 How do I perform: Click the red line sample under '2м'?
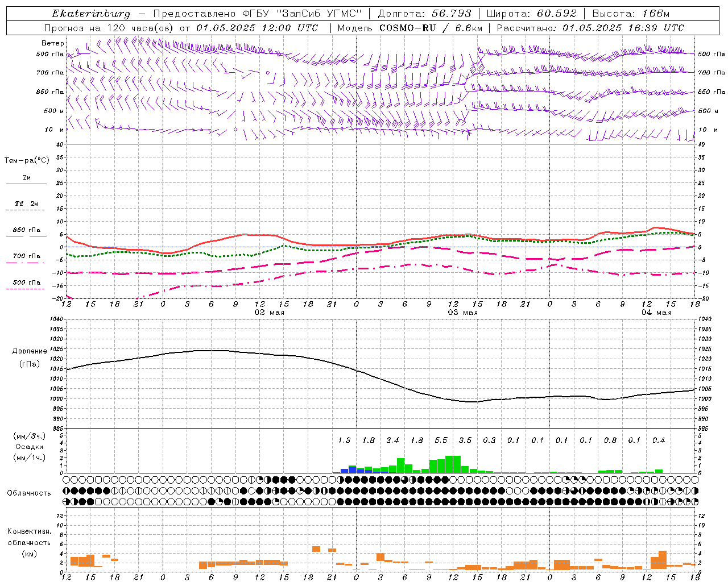pyautogui.click(x=27, y=184)
